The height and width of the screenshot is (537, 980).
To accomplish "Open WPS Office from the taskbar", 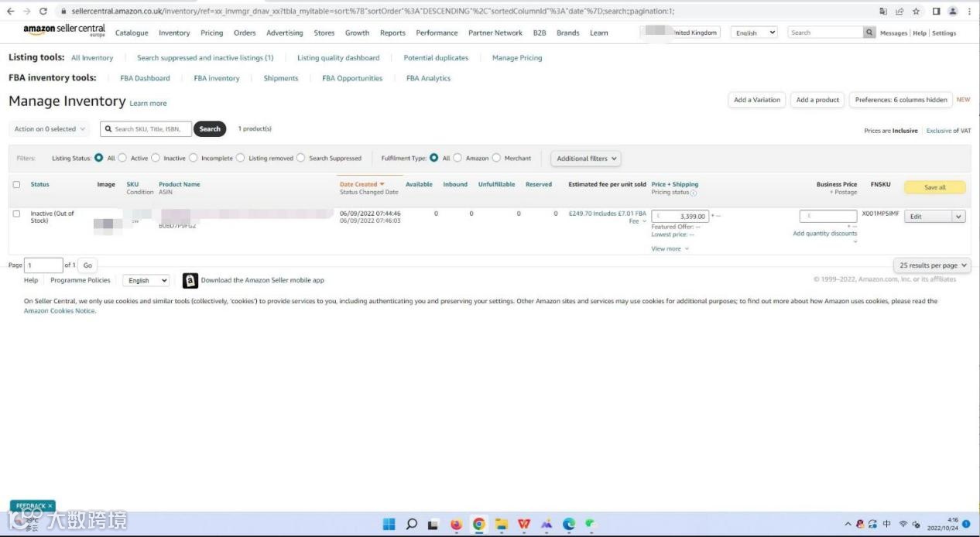I will click(x=524, y=524).
